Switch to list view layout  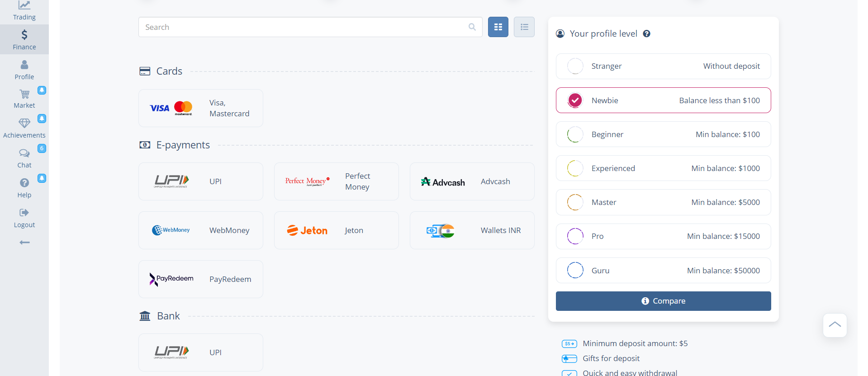(x=524, y=27)
